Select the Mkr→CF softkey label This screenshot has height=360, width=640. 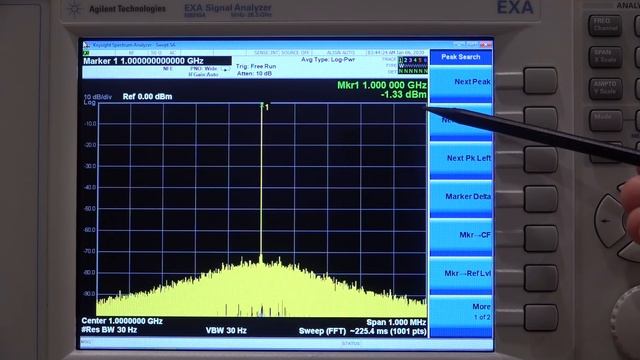475,235
